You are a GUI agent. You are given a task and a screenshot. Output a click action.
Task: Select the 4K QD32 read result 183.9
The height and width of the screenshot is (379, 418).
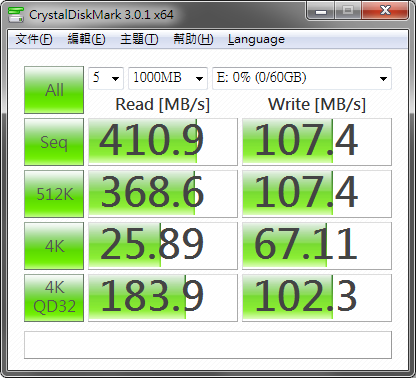tap(163, 298)
